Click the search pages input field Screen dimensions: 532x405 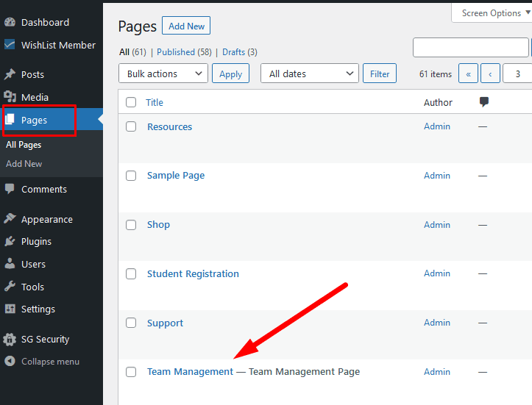[471, 48]
